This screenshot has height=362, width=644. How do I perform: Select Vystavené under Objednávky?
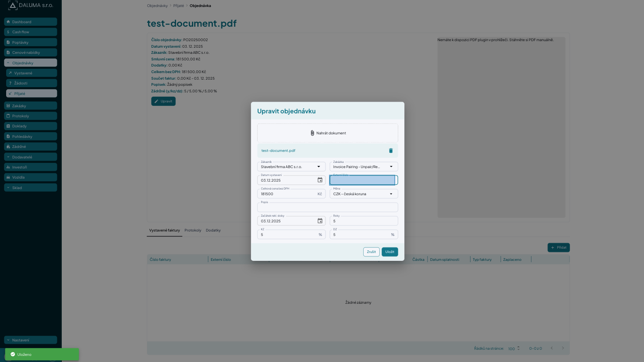coord(32,73)
